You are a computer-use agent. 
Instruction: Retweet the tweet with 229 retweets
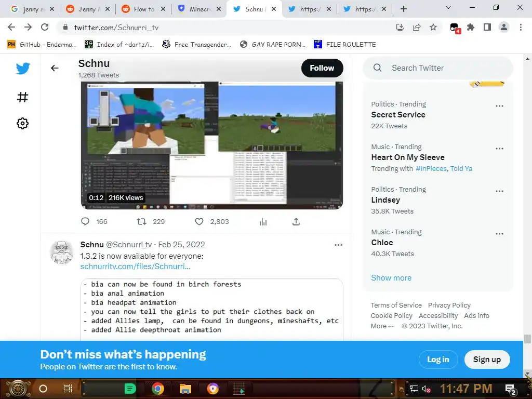tap(141, 221)
